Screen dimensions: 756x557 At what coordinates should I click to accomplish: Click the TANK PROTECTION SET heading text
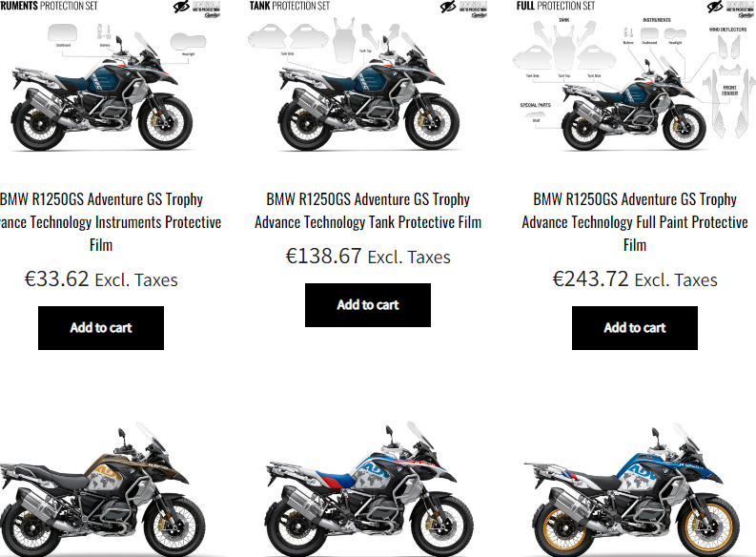coord(289,6)
